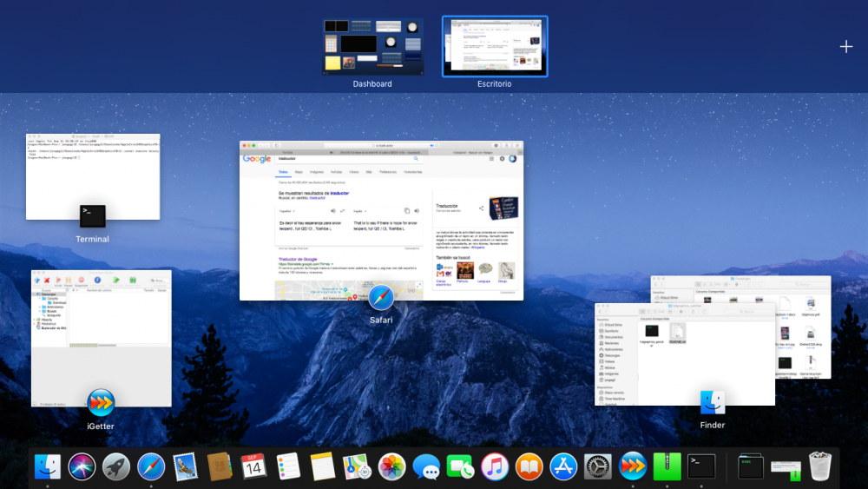
Task: Open Maps icon in Dock
Action: (357, 466)
